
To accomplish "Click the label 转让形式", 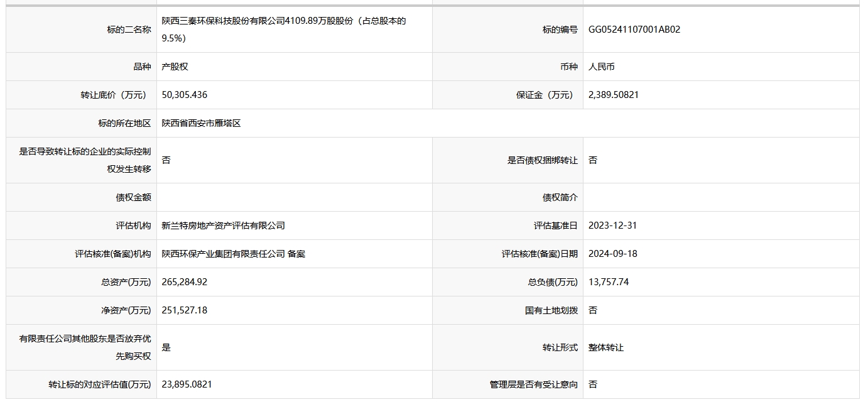I will coord(560,347).
